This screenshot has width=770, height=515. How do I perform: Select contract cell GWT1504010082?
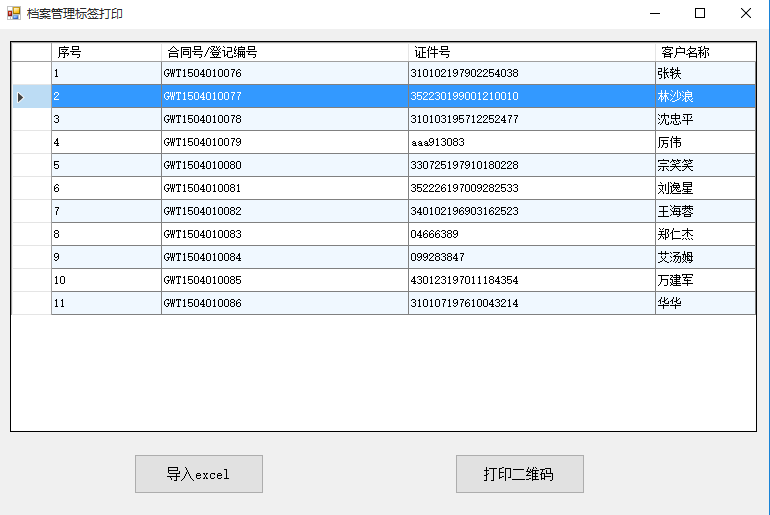285,212
